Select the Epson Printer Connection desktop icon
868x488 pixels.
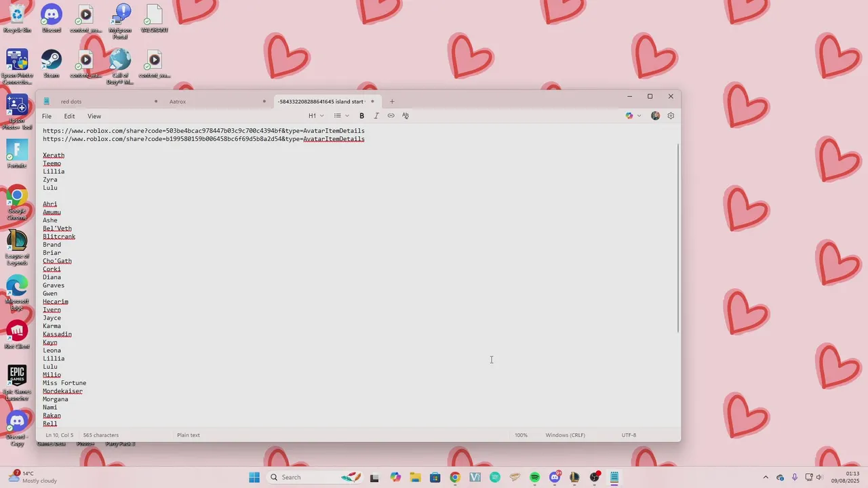pyautogui.click(x=17, y=67)
